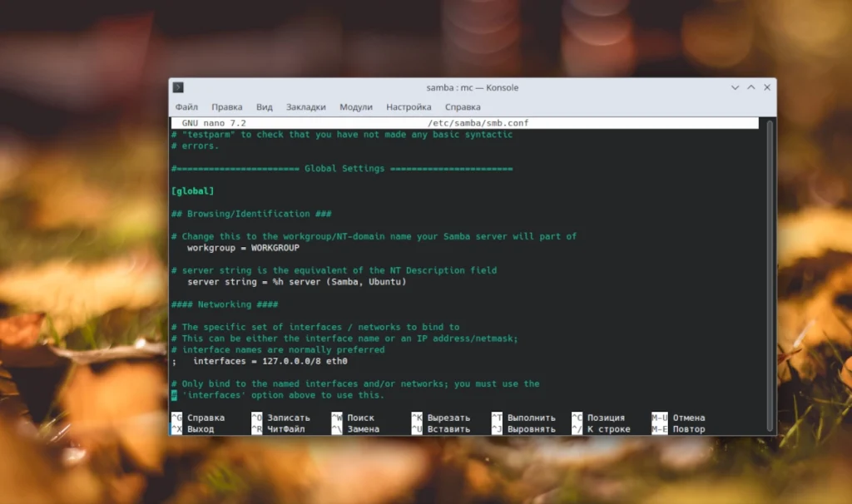Click the "'interfaces' option above" comment line

[278, 395]
